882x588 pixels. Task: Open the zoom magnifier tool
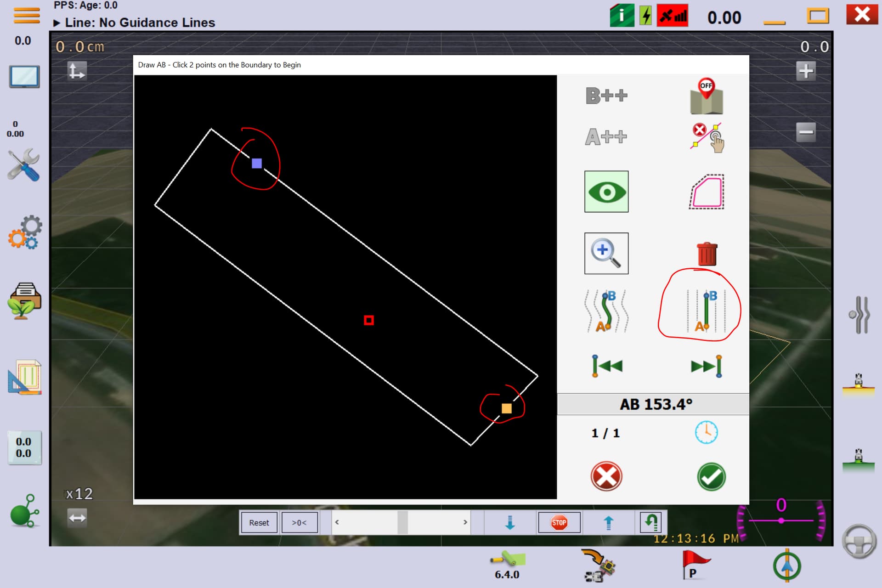coord(606,254)
